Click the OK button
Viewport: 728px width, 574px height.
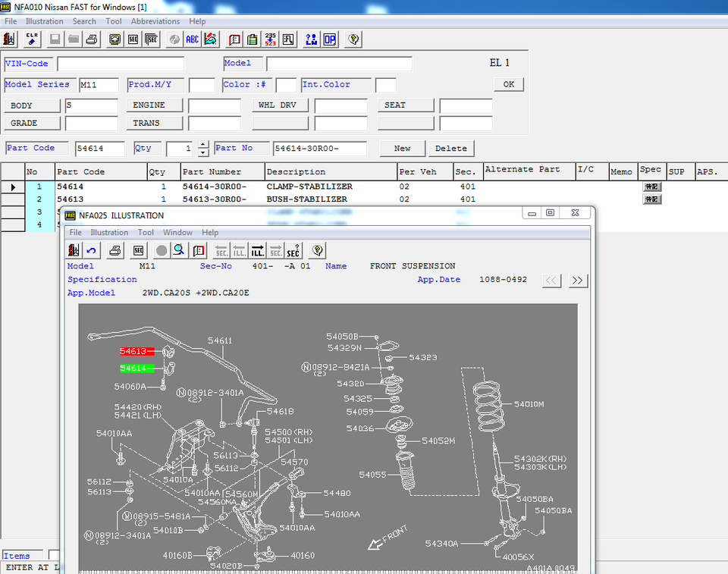tap(509, 84)
